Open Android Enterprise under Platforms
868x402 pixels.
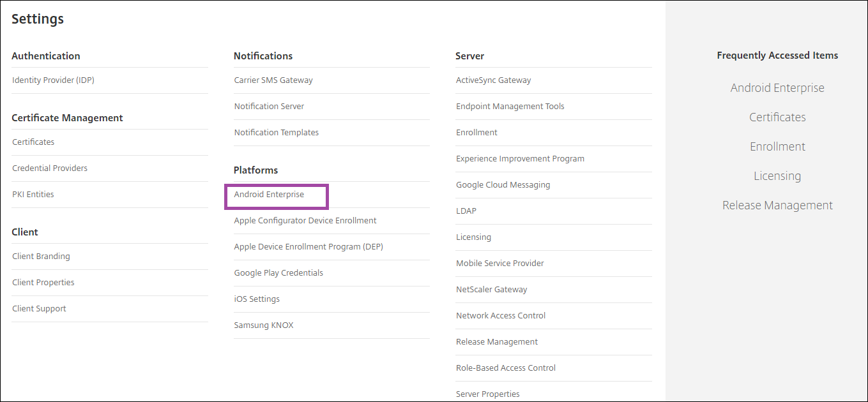tap(269, 195)
